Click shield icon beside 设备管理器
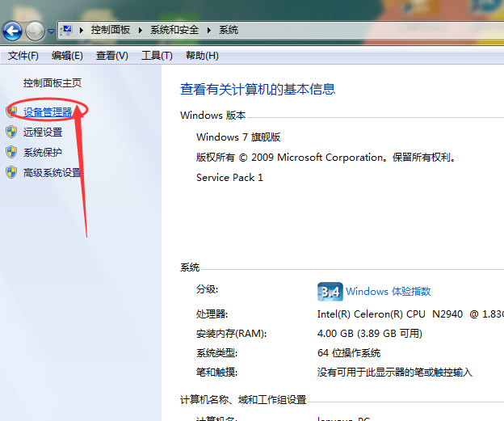Viewport: 504px width, 421px height. pos(11,112)
